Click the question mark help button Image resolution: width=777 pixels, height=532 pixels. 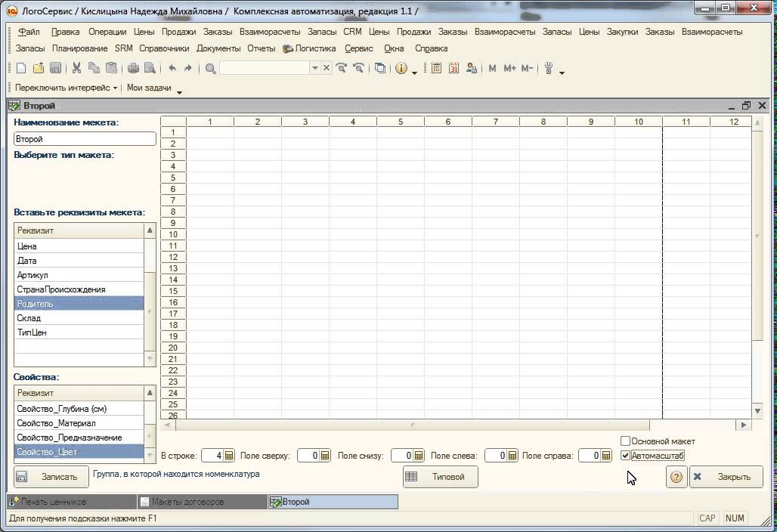coord(676,477)
